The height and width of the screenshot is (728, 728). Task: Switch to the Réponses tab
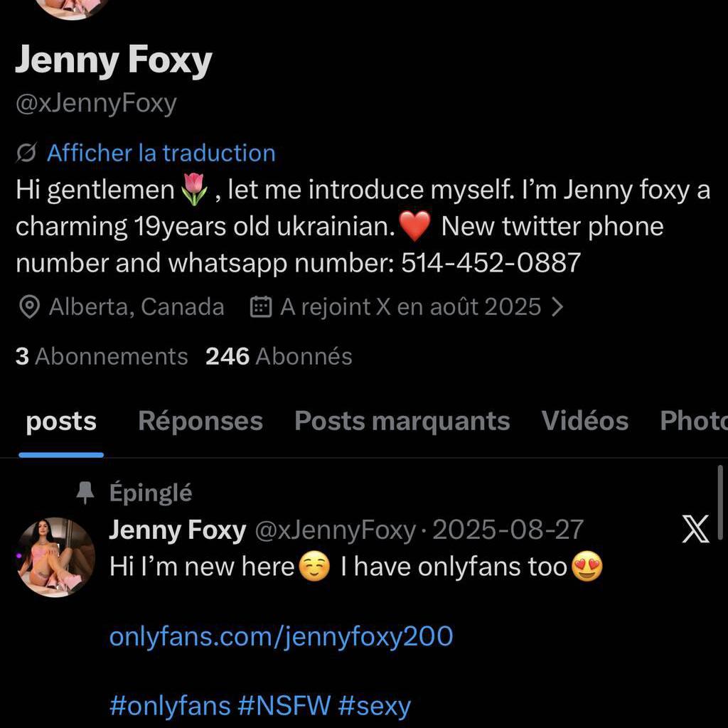[200, 421]
